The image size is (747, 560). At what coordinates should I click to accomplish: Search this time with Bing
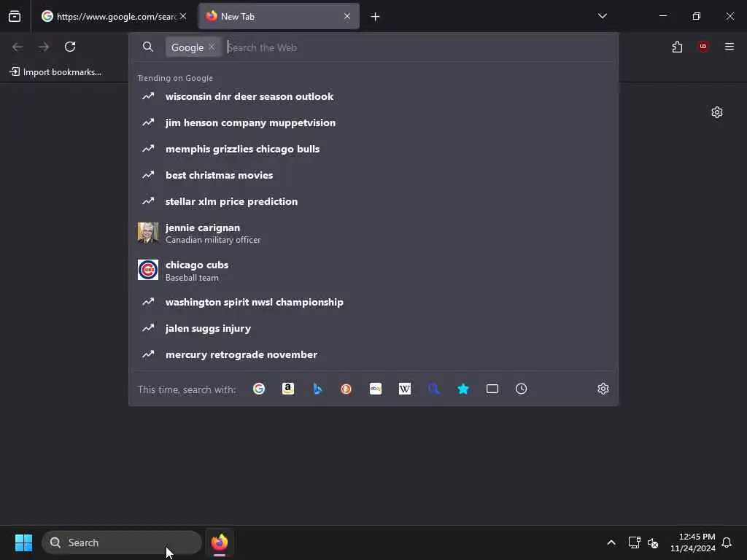(317, 389)
